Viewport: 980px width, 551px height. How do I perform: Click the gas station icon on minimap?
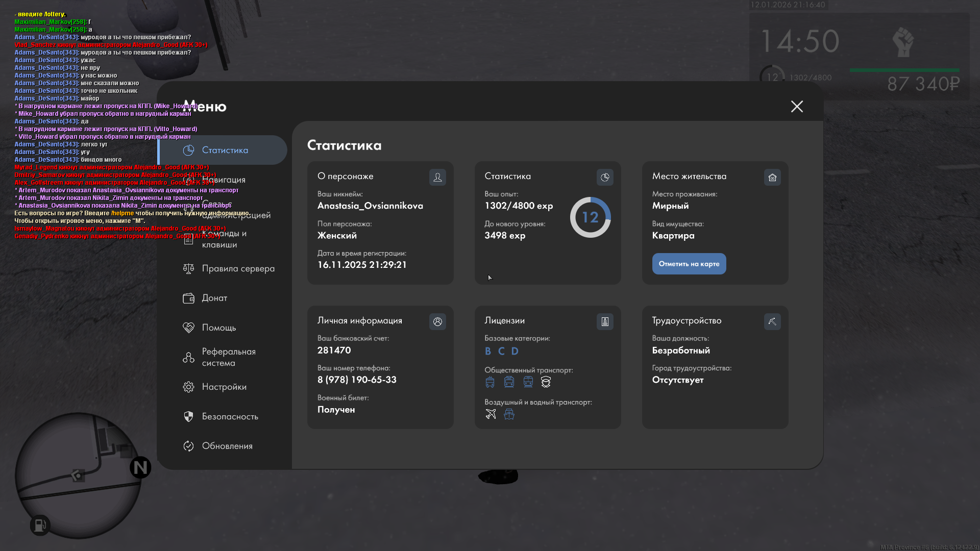pos(40,524)
